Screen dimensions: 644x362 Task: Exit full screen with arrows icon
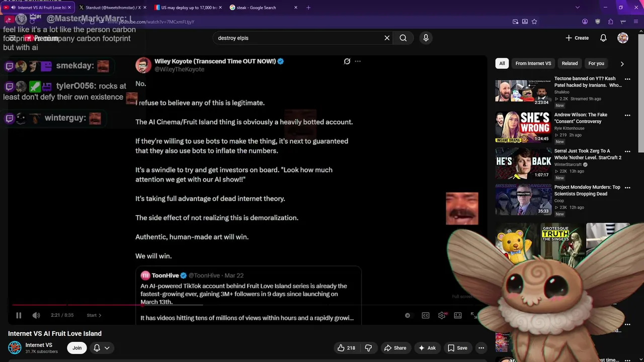474,315
